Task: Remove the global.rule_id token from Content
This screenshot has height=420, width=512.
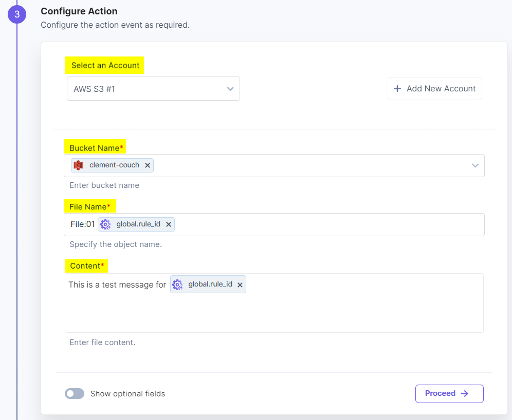Action: tap(240, 284)
